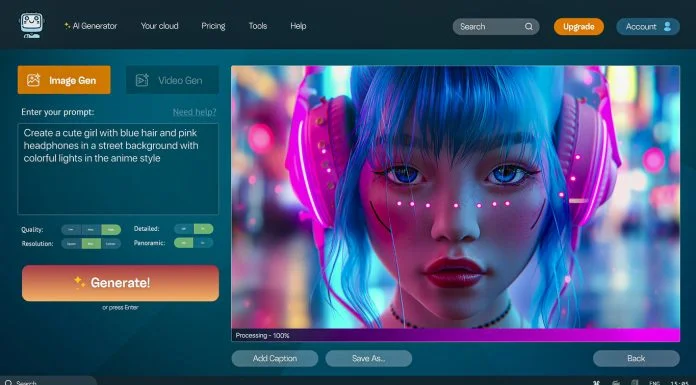Click the Need help? link
This screenshot has height=385, width=696.
click(x=194, y=112)
